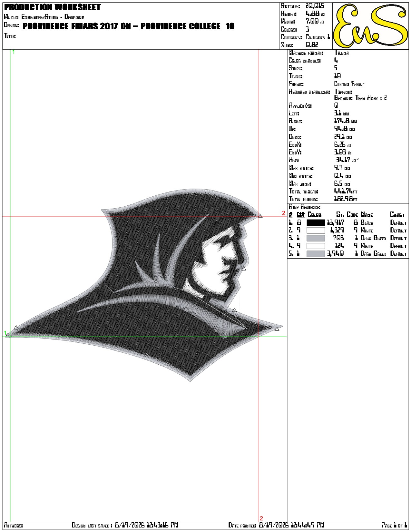
Task: Click the 'Color' column header
Action: point(315,214)
